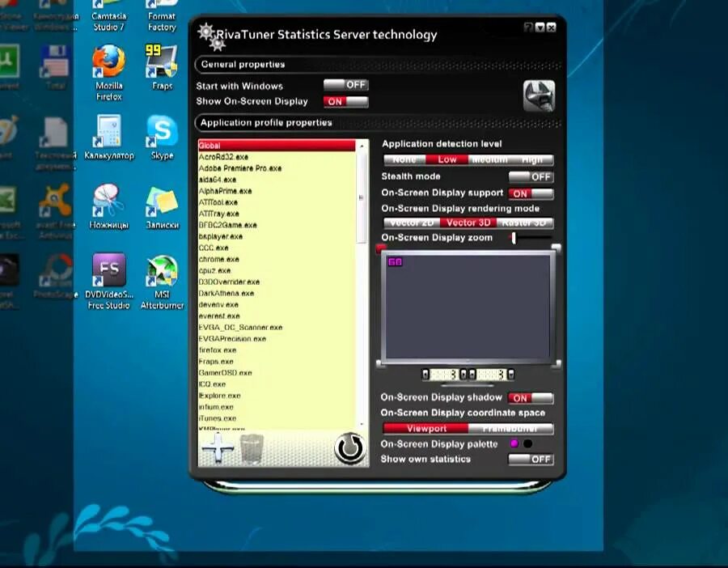Image resolution: width=728 pixels, height=568 pixels.
Task: Add a new application profile with plus icon
Action: tap(218, 448)
